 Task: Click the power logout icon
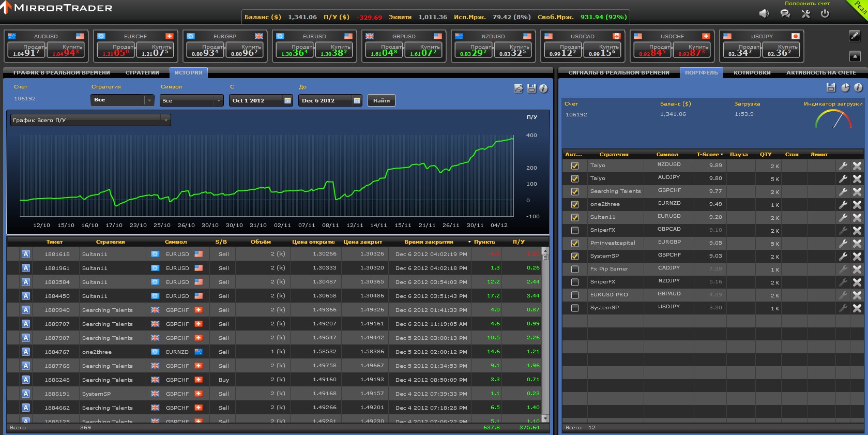point(825,14)
